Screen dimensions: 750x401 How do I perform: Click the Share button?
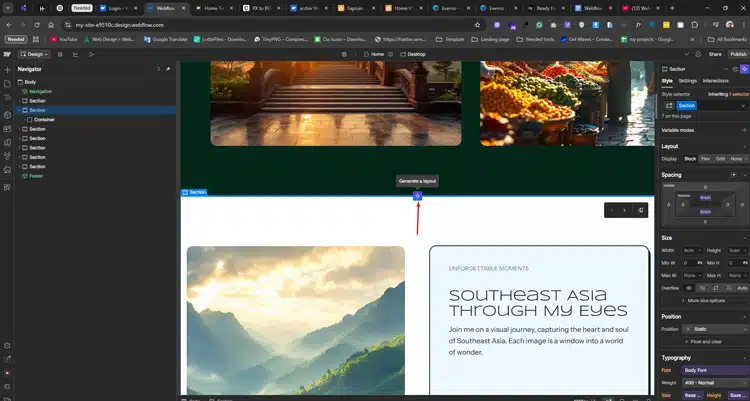pos(715,55)
